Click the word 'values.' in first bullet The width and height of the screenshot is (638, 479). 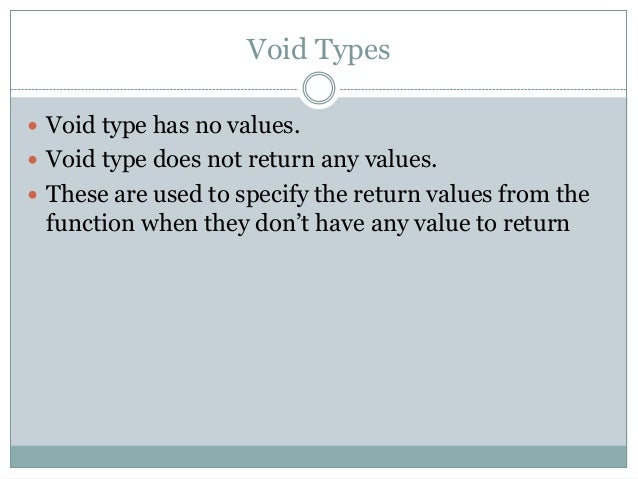(x=263, y=125)
